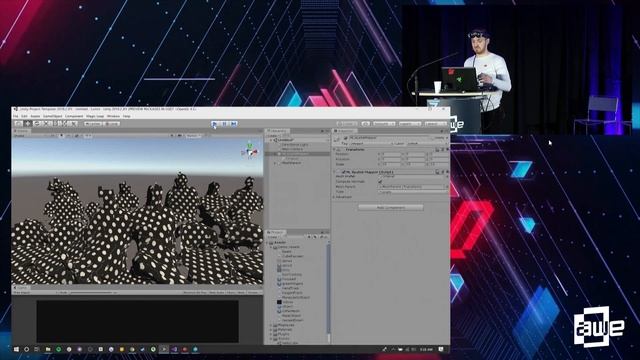Select the Project tab
Image resolution: width=640 pixels, height=360 pixels.
click(276, 232)
